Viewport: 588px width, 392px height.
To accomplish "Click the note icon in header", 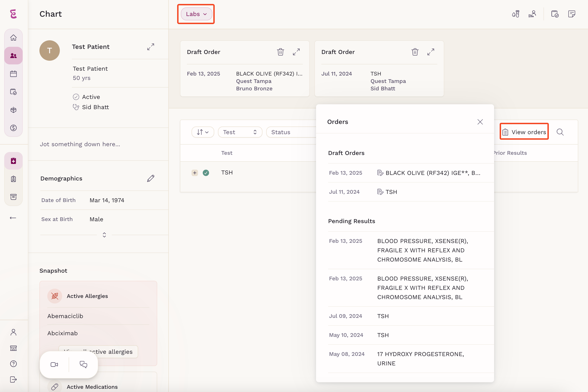I will (x=572, y=14).
